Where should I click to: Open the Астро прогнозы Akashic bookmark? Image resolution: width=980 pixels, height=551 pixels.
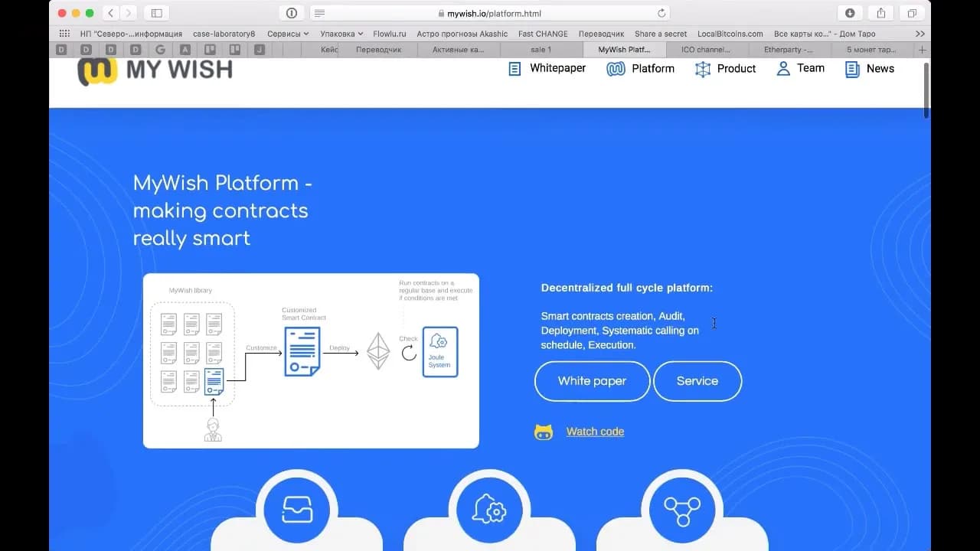(x=462, y=34)
